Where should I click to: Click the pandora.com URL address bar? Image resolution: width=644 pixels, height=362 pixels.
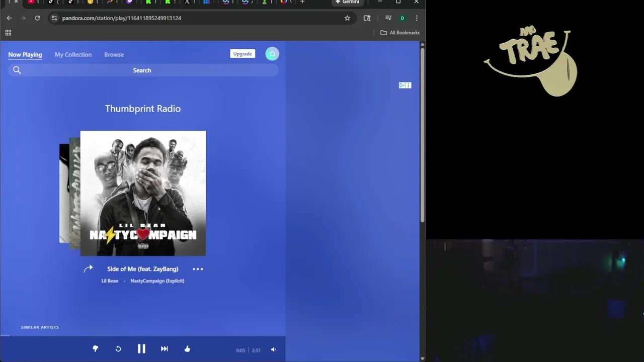[x=201, y=18]
